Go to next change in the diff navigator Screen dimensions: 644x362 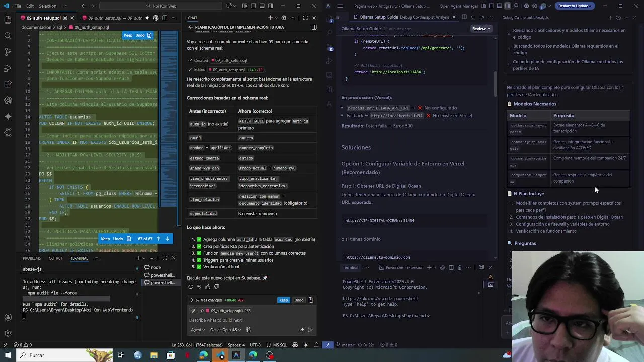tap(167, 239)
